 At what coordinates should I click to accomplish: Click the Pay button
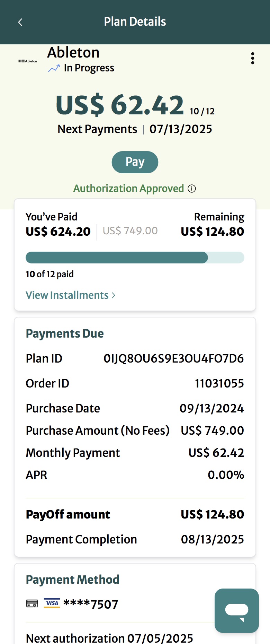tap(135, 162)
